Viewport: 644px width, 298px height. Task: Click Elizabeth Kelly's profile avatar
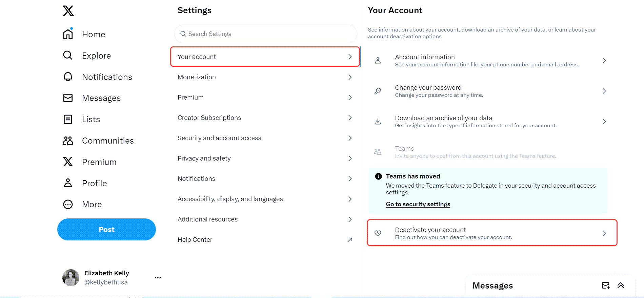click(x=71, y=278)
